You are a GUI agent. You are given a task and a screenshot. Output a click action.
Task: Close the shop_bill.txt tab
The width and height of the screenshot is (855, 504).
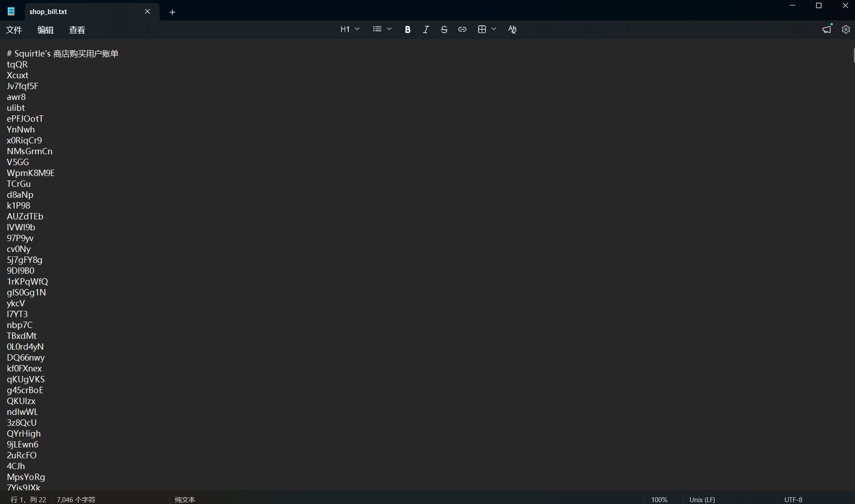click(x=147, y=12)
